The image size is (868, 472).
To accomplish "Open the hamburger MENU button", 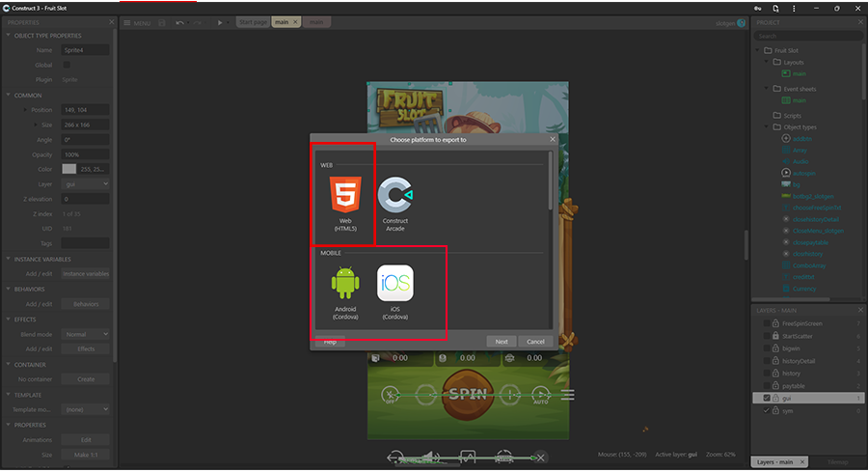I will (137, 22).
